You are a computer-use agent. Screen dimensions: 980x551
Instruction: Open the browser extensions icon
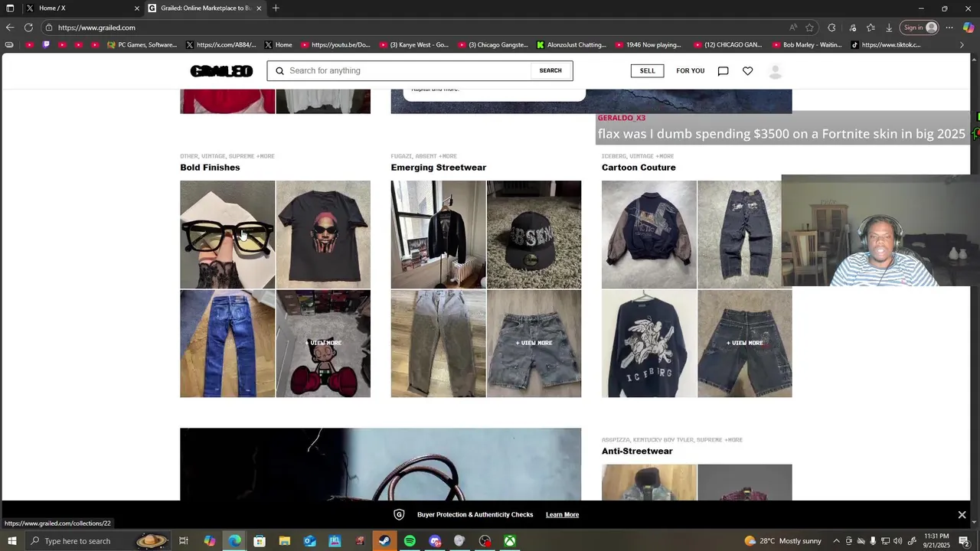tap(832, 28)
